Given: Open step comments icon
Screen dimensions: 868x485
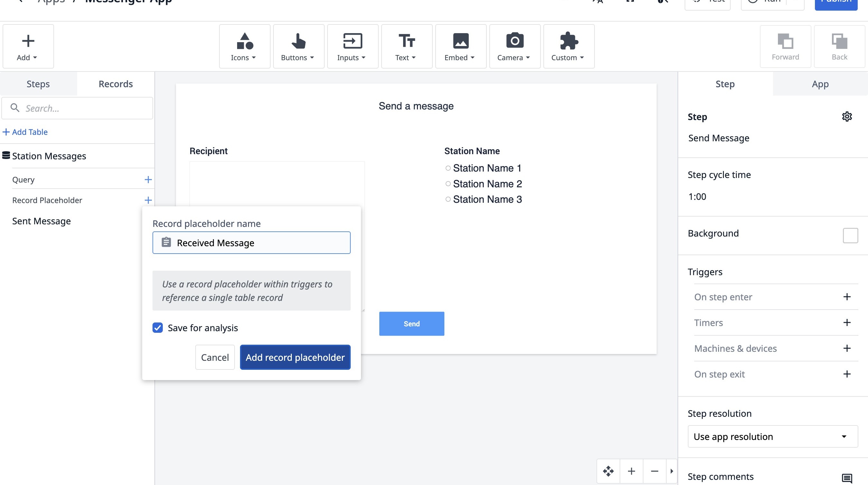Looking at the screenshot, I should pyautogui.click(x=847, y=478).
